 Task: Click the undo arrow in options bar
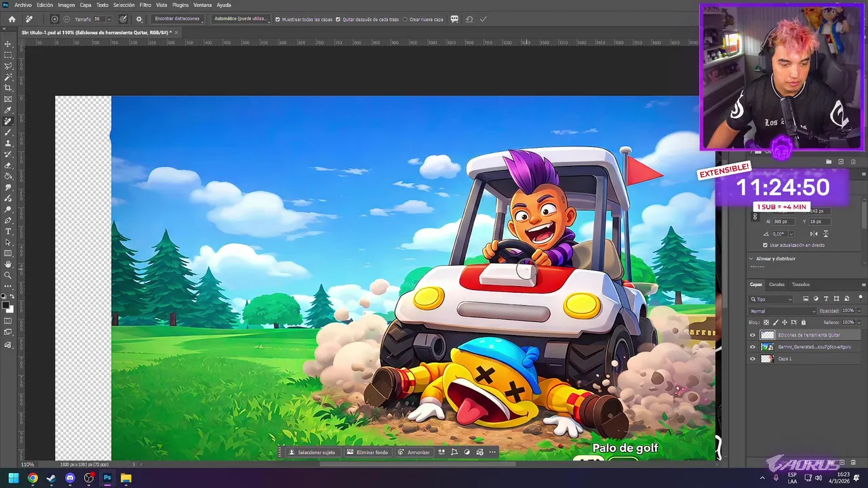[x=469, y=19]
